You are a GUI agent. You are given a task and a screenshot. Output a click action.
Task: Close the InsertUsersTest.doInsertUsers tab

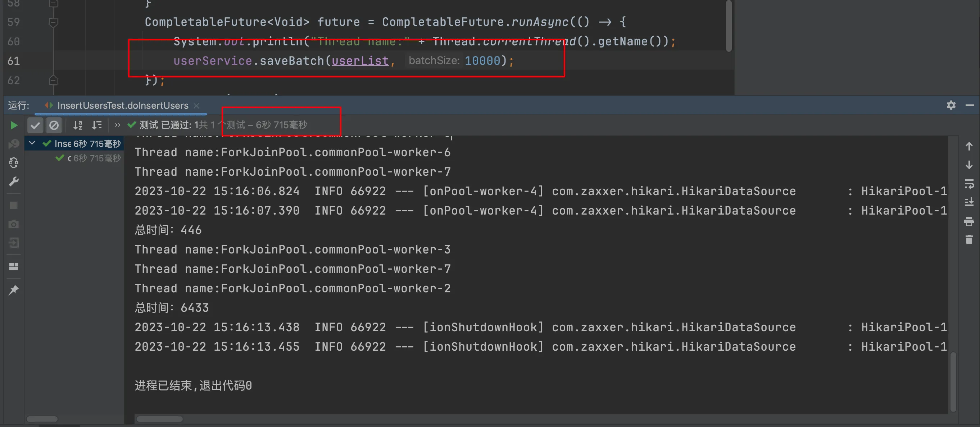(x=196, y=106)
